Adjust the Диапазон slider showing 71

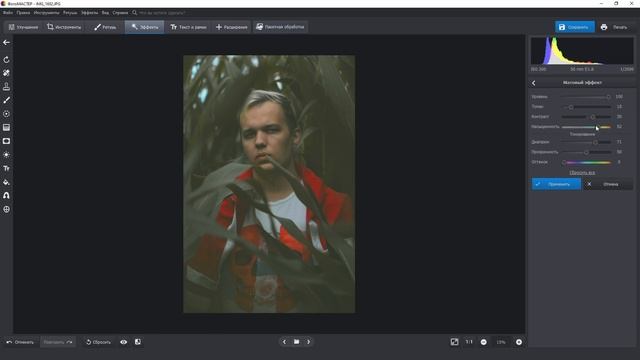click(x=586, y=142)
